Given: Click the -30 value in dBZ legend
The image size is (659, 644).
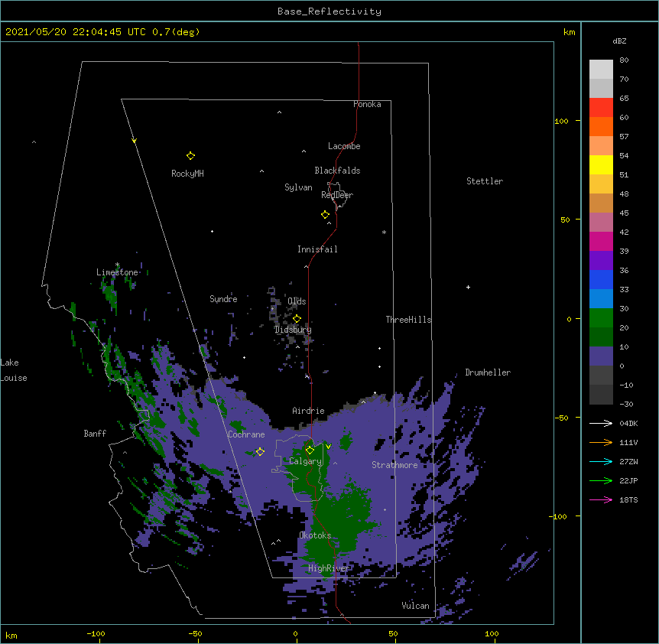Looking at the screenshot, I should pos(626,404).
